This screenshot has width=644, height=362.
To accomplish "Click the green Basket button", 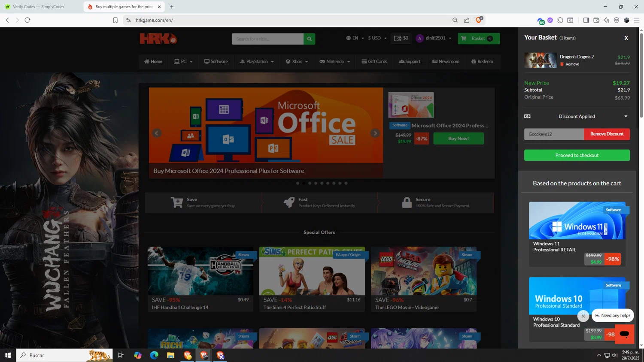I will (478, 39).
